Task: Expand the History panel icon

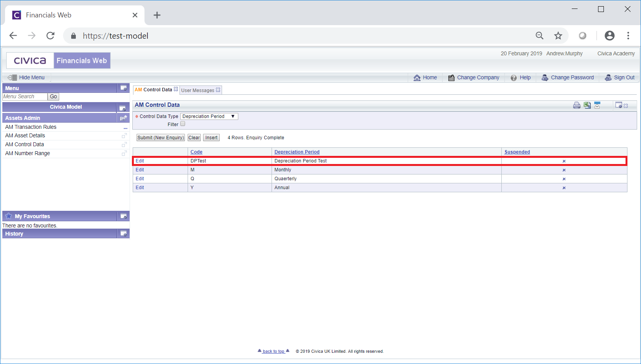Action: click(x=123, y=233)
